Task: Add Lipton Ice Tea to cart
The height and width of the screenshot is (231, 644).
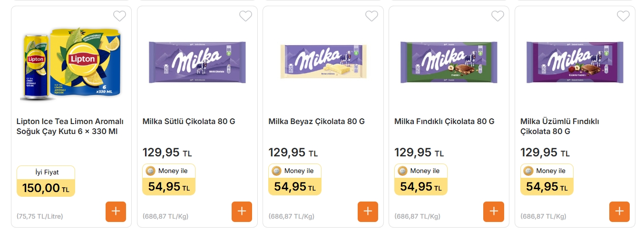Action: (x=116, y=212)
